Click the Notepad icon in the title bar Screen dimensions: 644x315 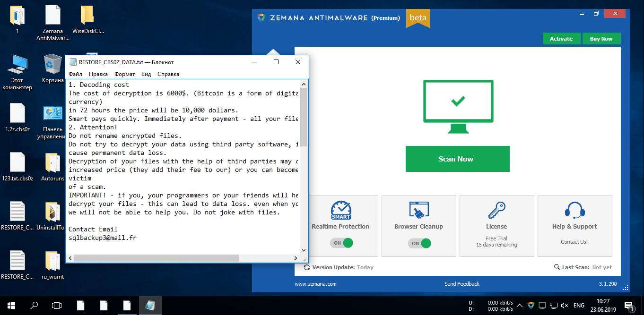pos(73,62)
